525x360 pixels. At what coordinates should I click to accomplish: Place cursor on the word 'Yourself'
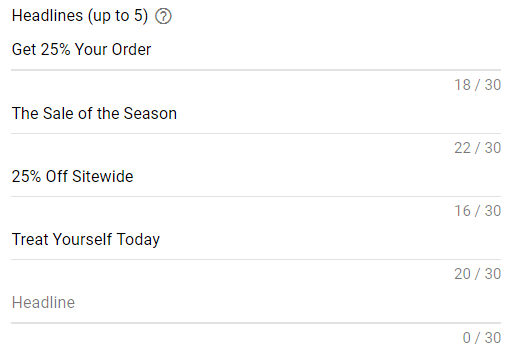82,239
